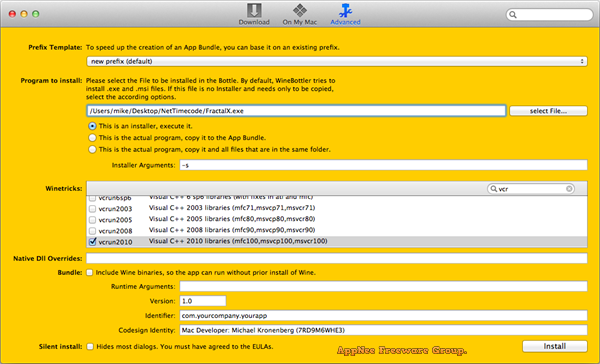Select 'Visual C++ 2005 libraries' description text
Image resolution: width=600 pixels, height=364 pixels.
coord(232,219)
